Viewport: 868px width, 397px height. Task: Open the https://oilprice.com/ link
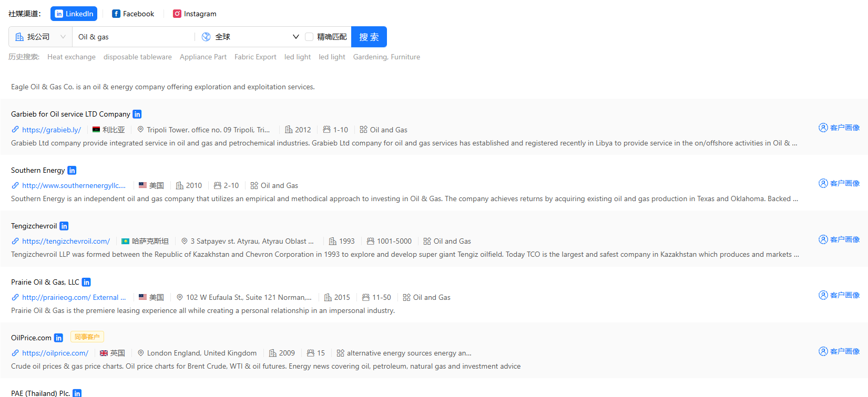pos(55,353)
